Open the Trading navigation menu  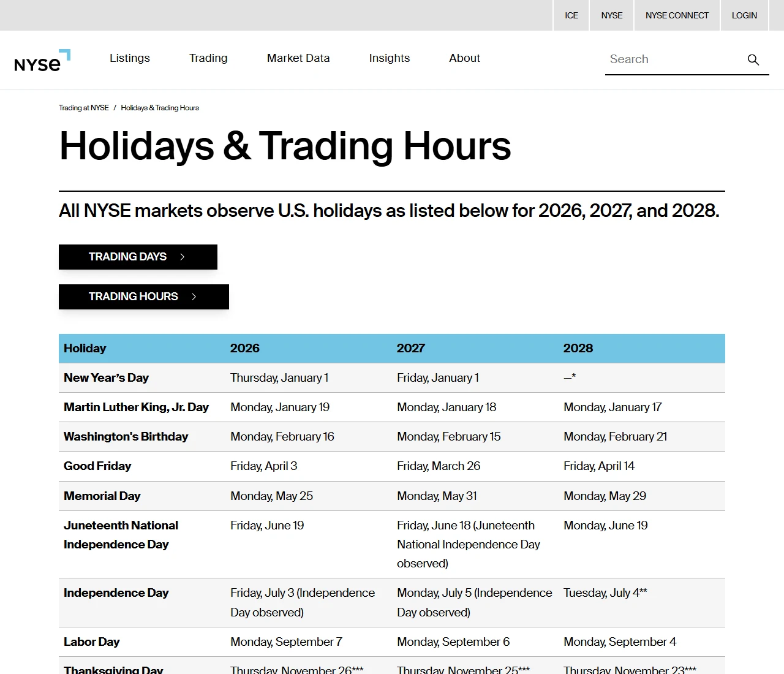(x=208, y=58)
